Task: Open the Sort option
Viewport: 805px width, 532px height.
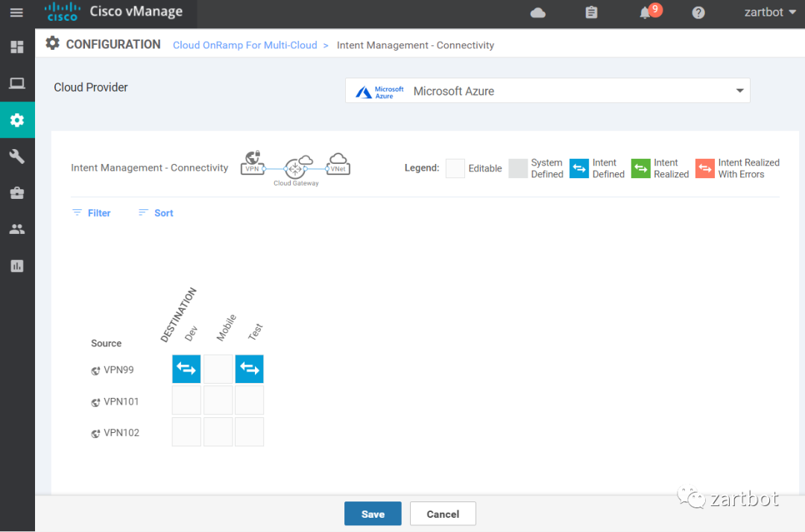Action: click(156, 213)
